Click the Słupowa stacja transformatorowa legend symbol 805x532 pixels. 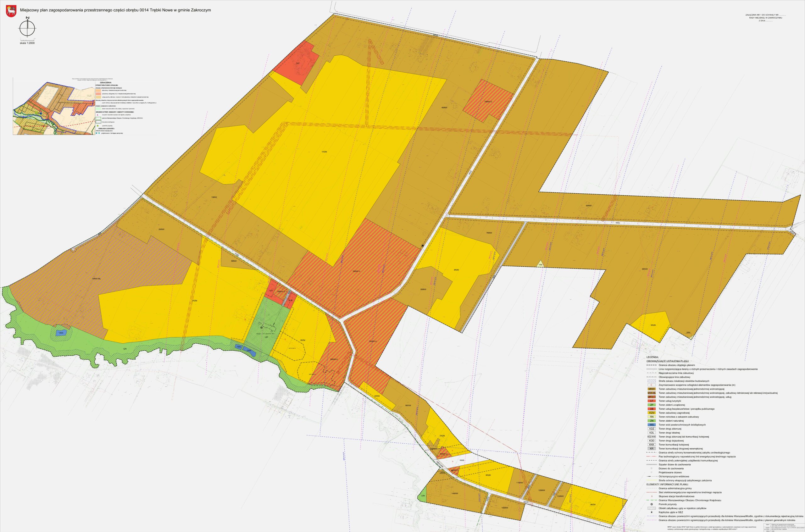pos(651,496)
